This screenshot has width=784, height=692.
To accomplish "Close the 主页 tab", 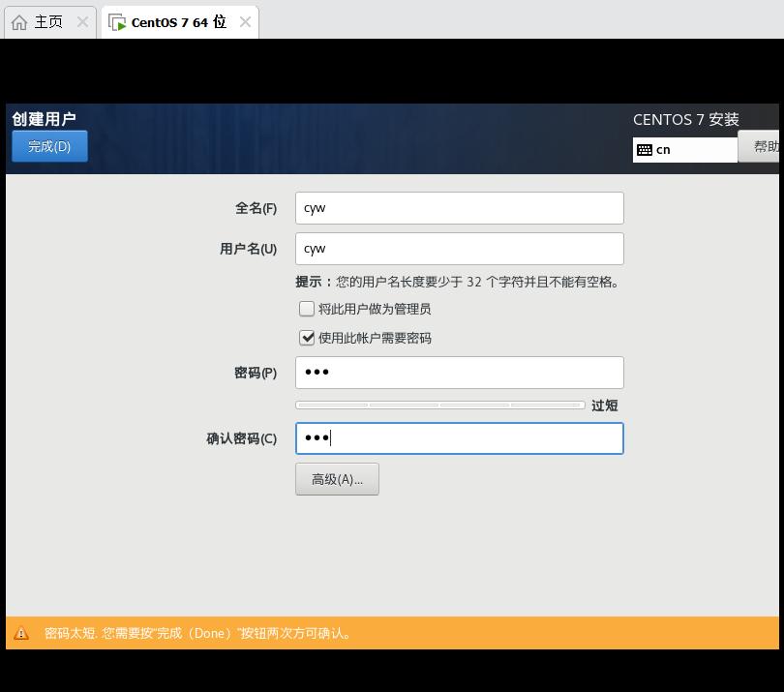I will pyautogui.click(x=82, y=22).
